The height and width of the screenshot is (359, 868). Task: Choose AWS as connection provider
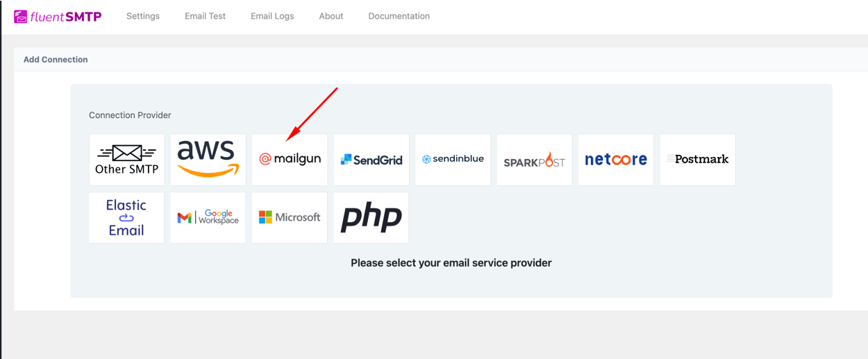(208, 160)
